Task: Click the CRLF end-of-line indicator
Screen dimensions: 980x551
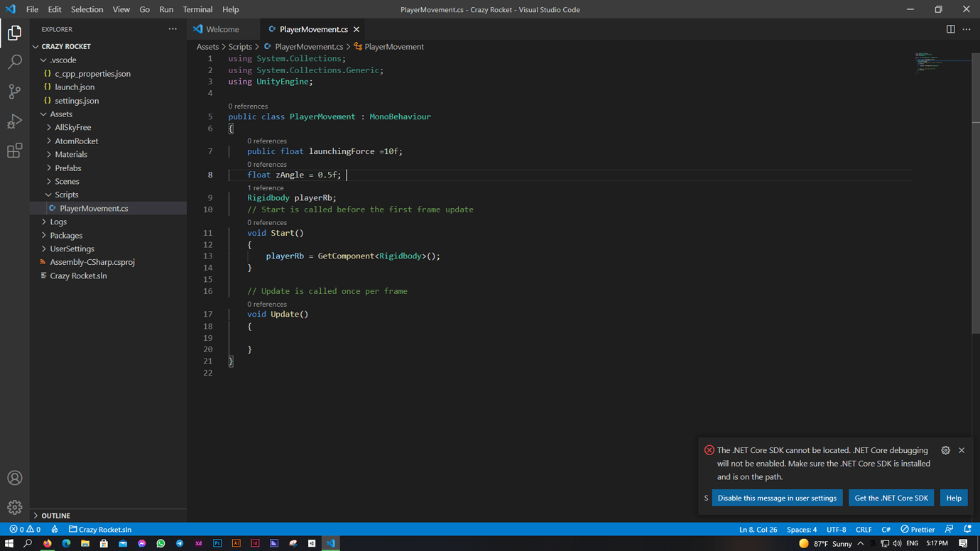Action: point(864,529)
